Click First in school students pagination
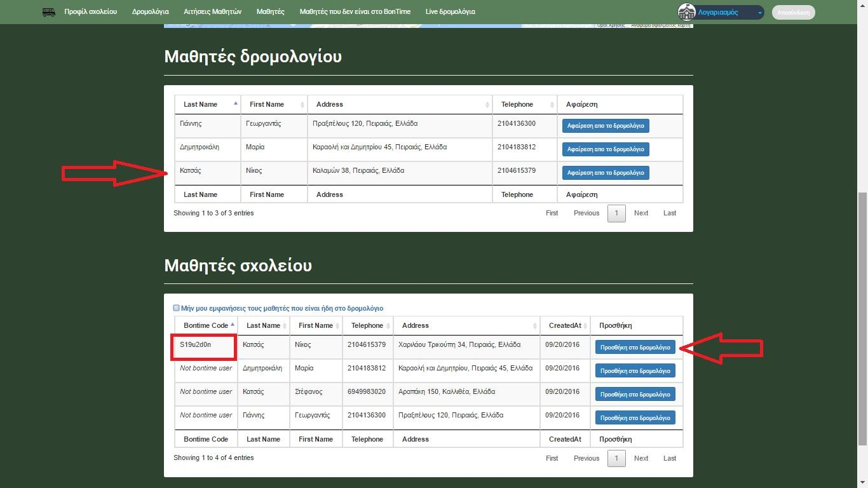This screenshot has width=868, height=488. (x=552, y=458)
